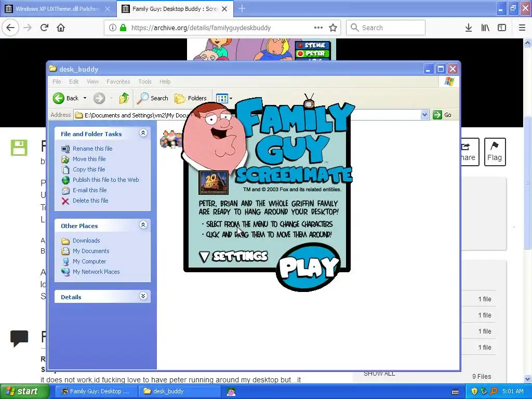Open the Edit menu in desk_buddy
The image size is (532, 399).
click(74, 82)
